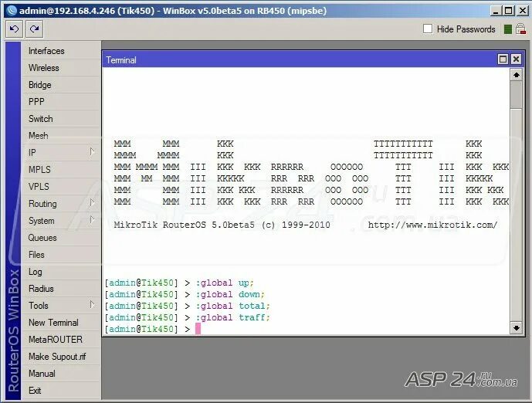Image resolution: width=532 pixels, height=403 pixels.
Task: Click the ':global down;' command line
Action: (x=230, y=294)
